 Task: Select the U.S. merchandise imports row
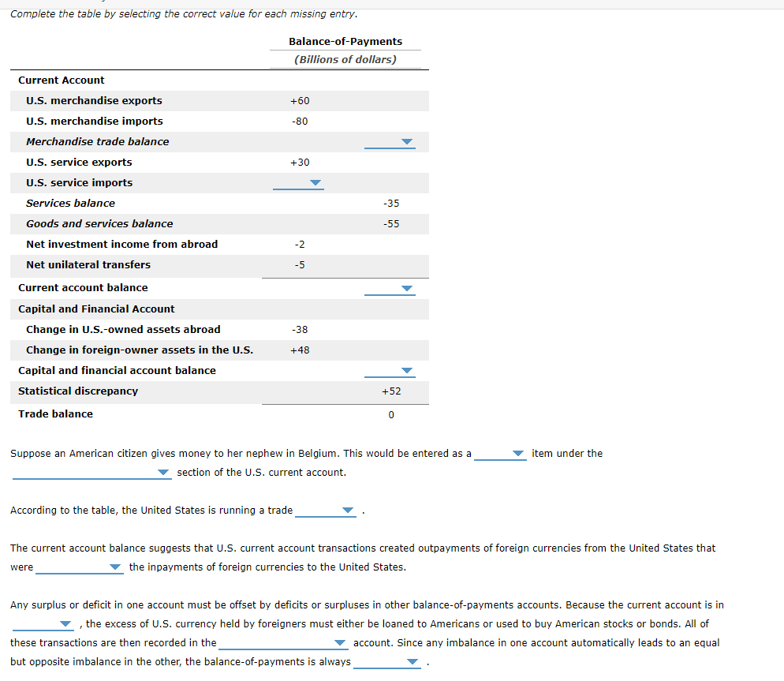[x=94, y=122]
